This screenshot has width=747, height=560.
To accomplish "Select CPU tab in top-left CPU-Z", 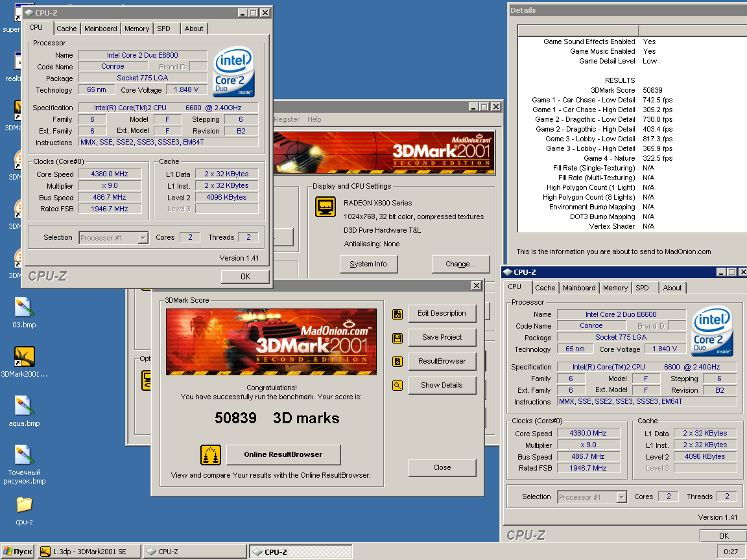I will pyautogui.click(x=36, y=28).
